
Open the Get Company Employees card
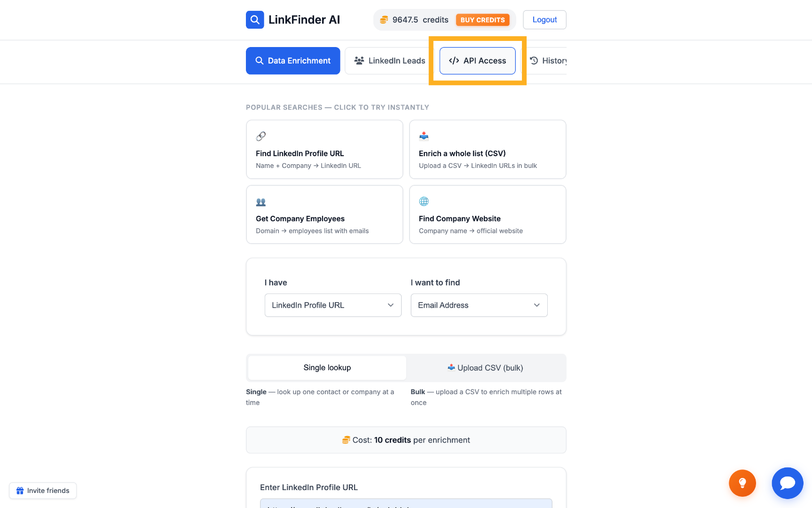pos(324,214)
